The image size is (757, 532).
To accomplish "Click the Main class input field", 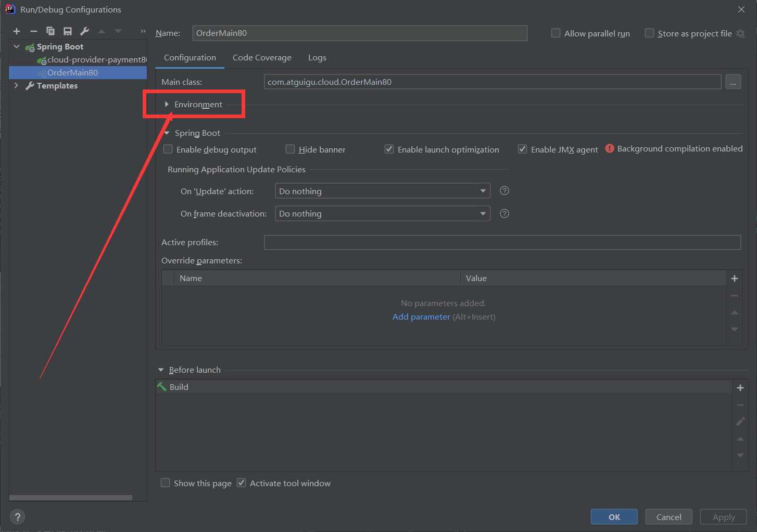I will click(493, 82).
